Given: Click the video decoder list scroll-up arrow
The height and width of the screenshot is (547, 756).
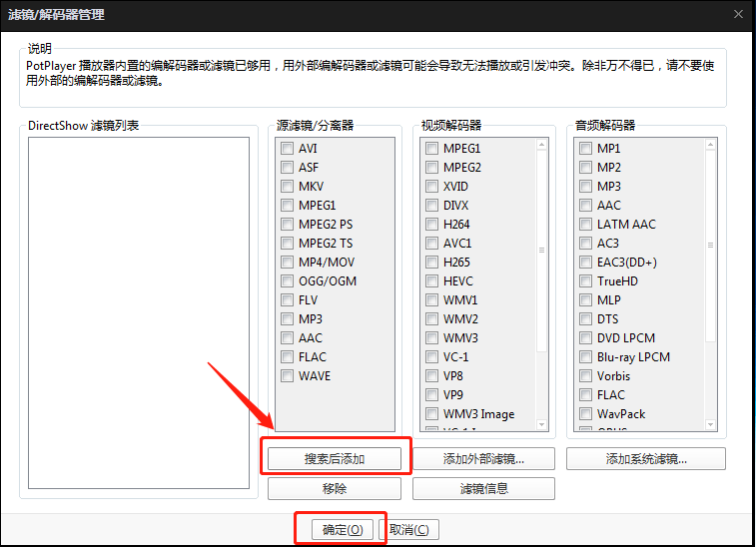Looking at the screenshot, I should point(541,145).
